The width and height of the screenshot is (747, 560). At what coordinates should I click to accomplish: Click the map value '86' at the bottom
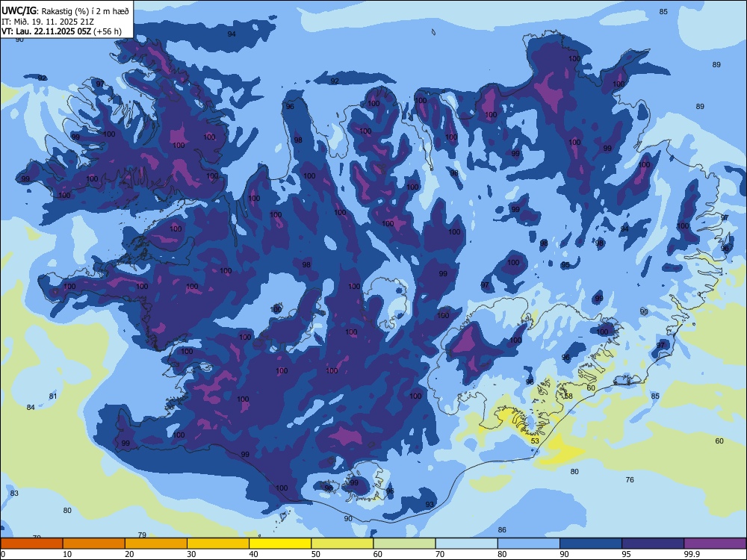502,529
